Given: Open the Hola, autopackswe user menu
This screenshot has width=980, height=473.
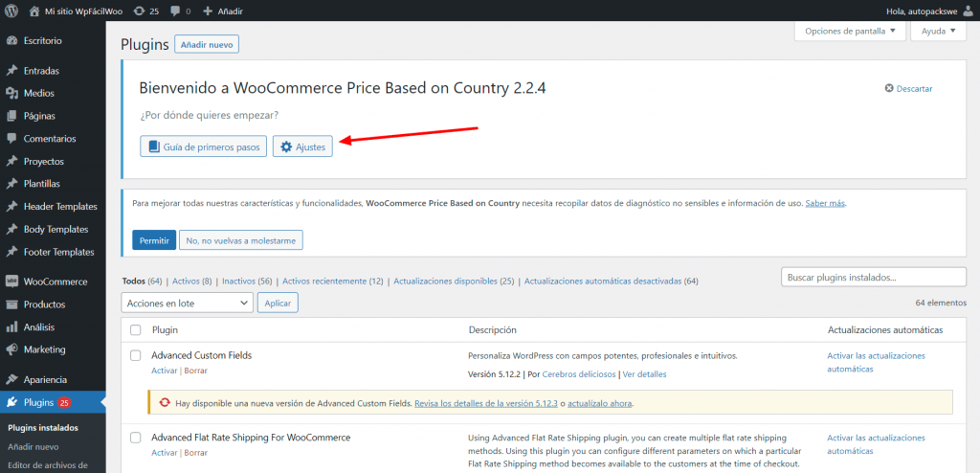Looking at the screenshot, I should click(930, 11).
